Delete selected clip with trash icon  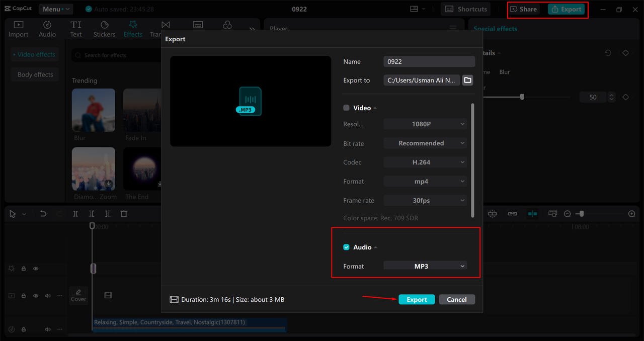(x=124, y=214)
